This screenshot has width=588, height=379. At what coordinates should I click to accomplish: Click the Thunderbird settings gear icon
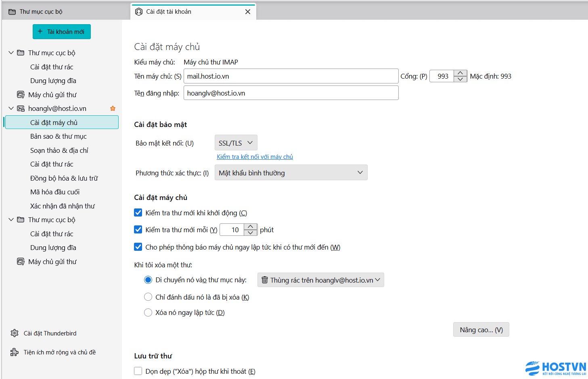tap(15, 333)
